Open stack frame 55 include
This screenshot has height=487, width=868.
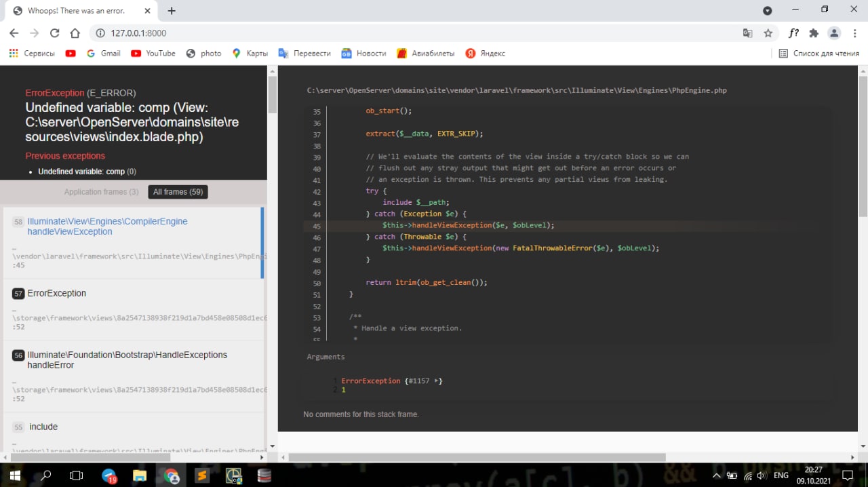coord(43,427)
